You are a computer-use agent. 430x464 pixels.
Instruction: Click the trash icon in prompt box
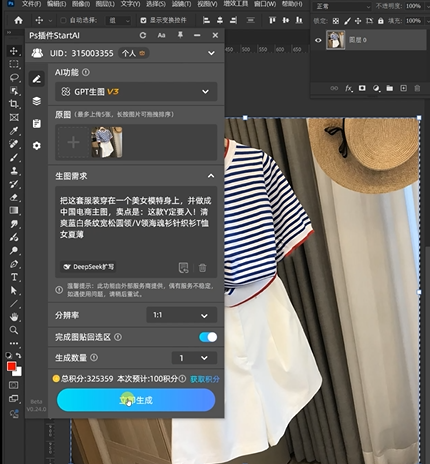click(202, 268)
